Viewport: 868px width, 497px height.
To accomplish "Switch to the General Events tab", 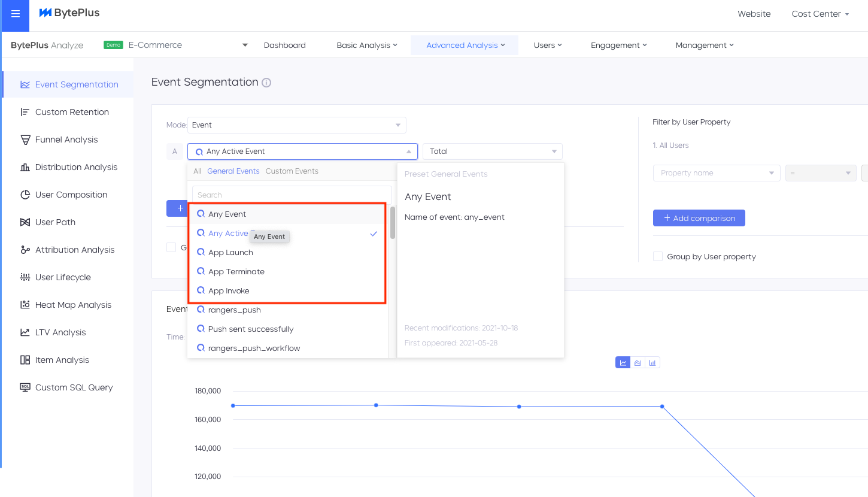I will click(233, 171).
